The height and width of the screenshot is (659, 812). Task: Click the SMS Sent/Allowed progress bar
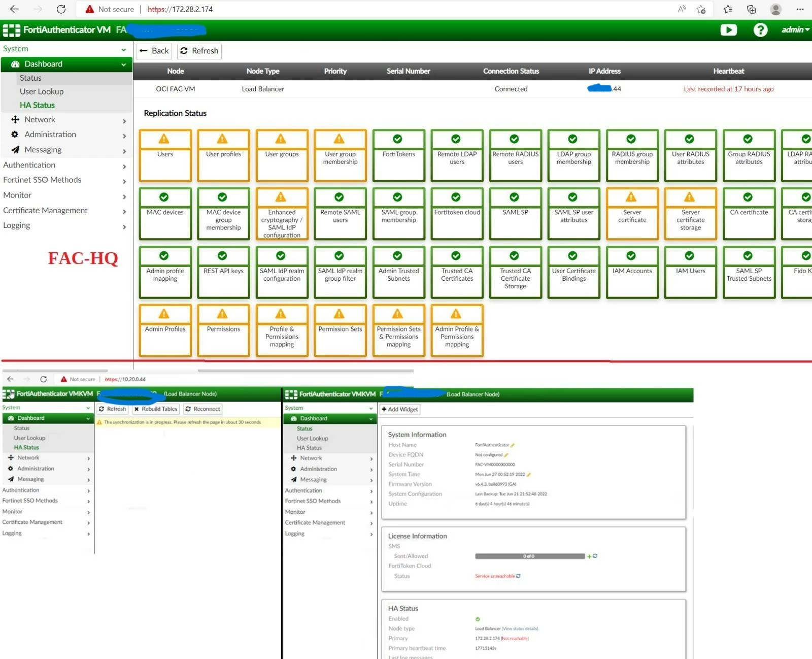tap(530, 556)
